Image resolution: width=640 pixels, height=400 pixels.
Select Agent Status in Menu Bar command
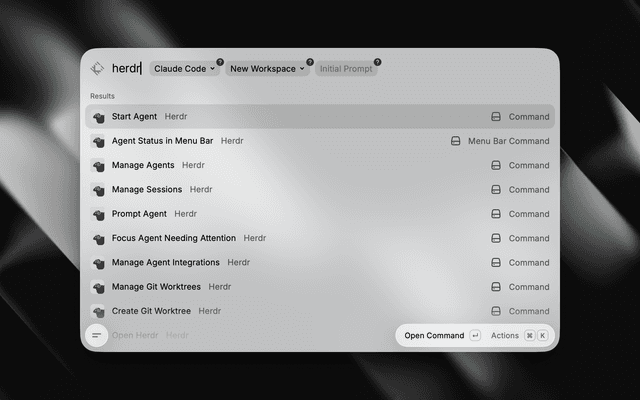[x=320, y=141]
